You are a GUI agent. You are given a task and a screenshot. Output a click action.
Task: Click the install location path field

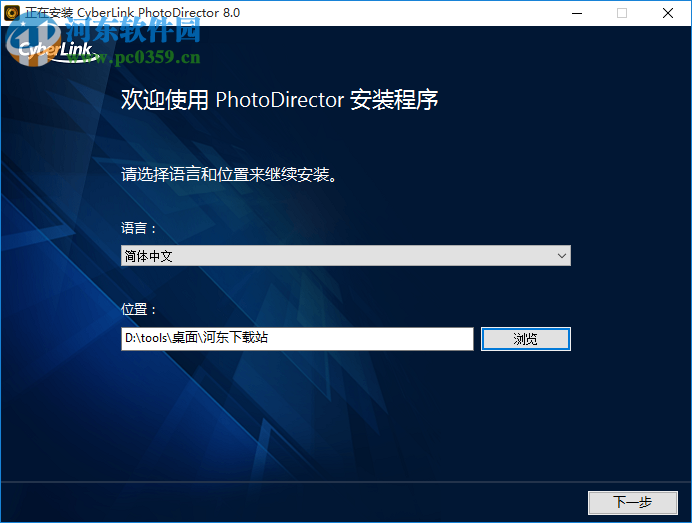click(297, 339)
